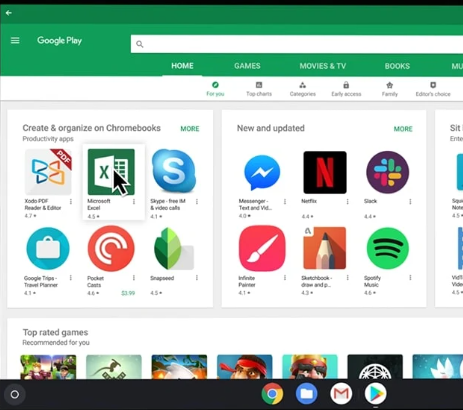463x410 pixels.
Task: Click the Create & organize on Chromebooks heading
Action: click(91, 128)
